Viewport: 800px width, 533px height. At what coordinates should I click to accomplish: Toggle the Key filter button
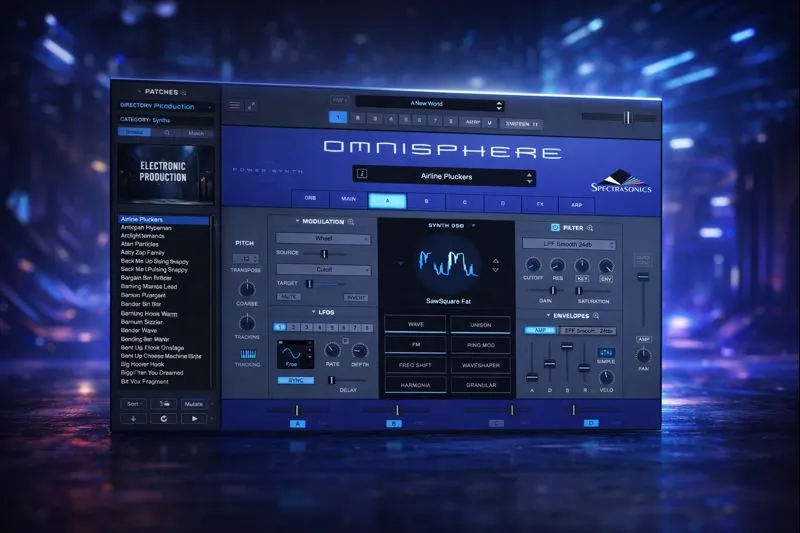click(x=582, y=278)
